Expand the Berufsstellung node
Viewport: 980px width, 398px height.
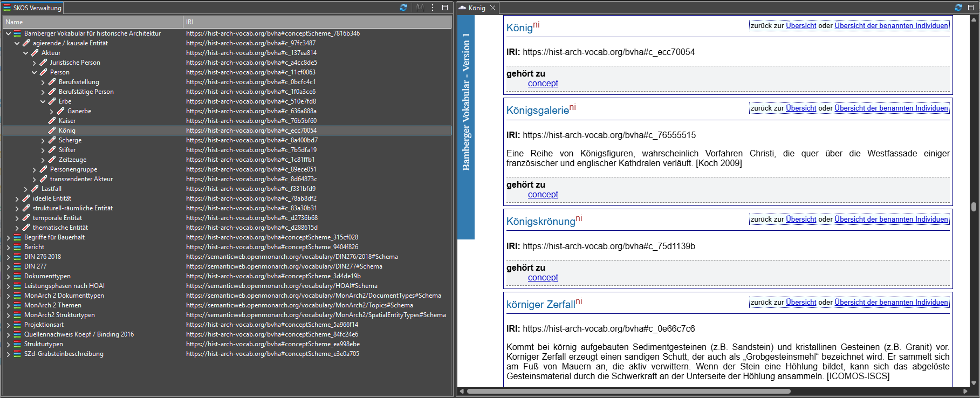pyautogui.click(x=43, y=82)
